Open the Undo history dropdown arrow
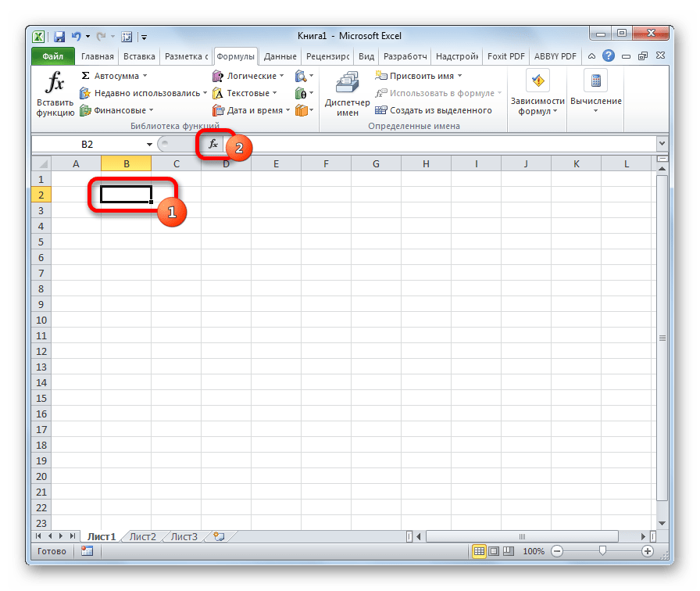This screenshot has height=591, width=700. click(87, 36)
